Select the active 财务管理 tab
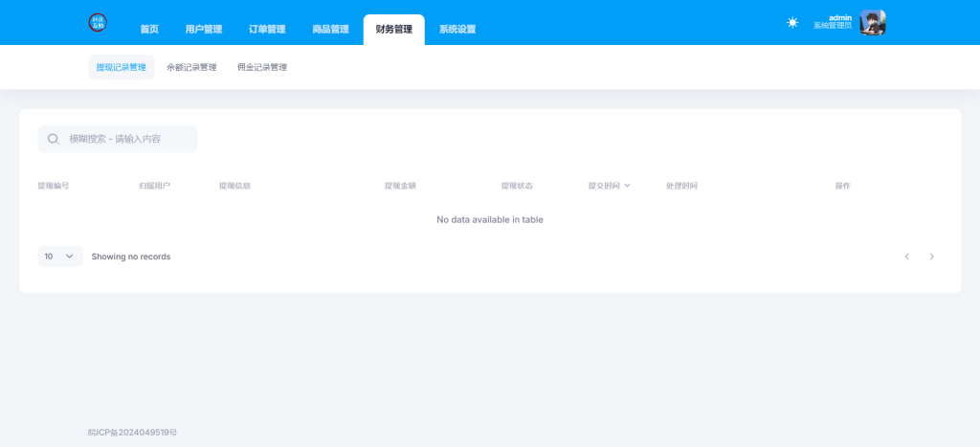The width and height of the screenshot is (980, 447). (x=393, y=30)
